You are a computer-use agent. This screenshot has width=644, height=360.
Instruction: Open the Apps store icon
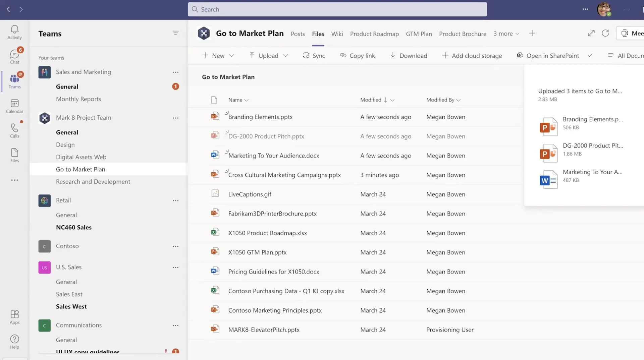14,317
